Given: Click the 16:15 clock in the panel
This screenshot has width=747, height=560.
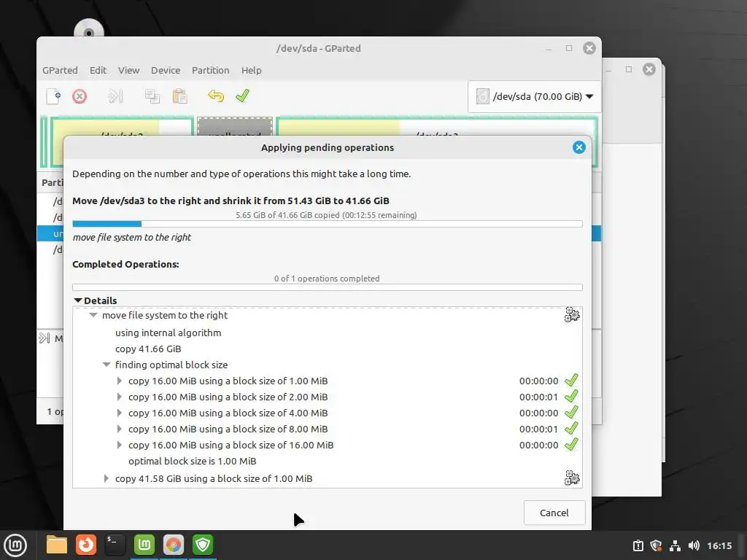Looking at the screenshot, I should click(719, 545).
